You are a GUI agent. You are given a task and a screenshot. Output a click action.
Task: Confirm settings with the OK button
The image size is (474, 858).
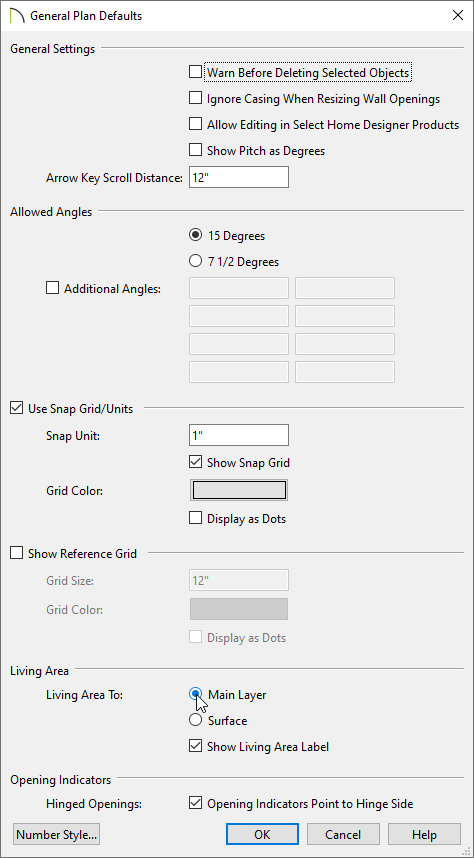262,834
